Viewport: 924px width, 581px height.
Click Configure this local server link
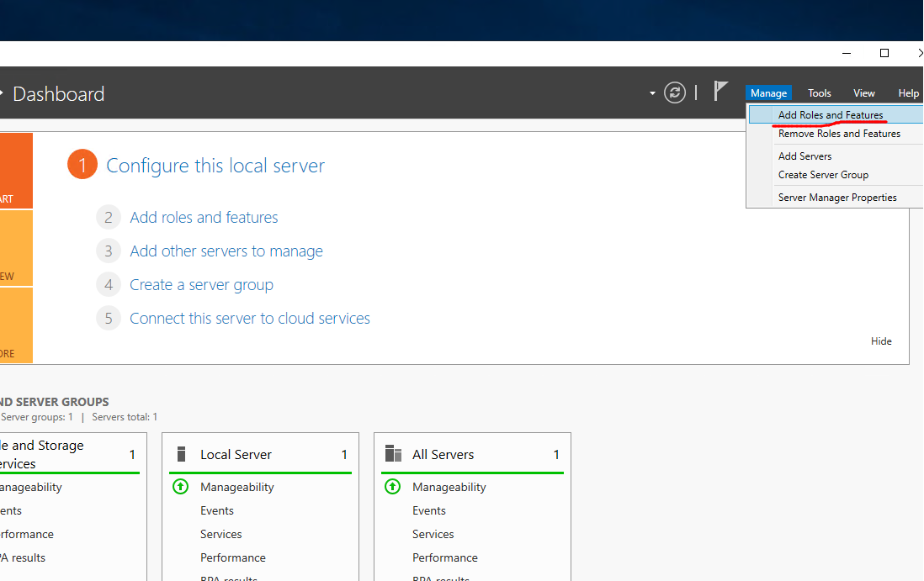[215, 166]
